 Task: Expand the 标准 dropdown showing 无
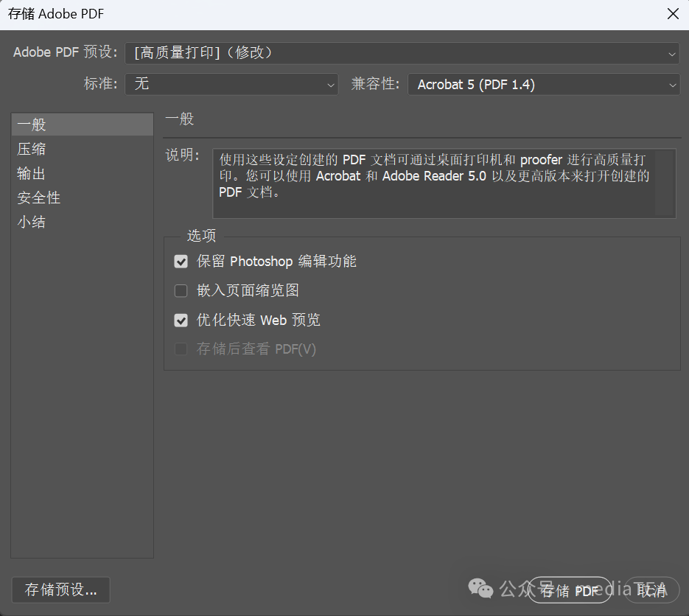pyautogui.click(x=231, y=84)
